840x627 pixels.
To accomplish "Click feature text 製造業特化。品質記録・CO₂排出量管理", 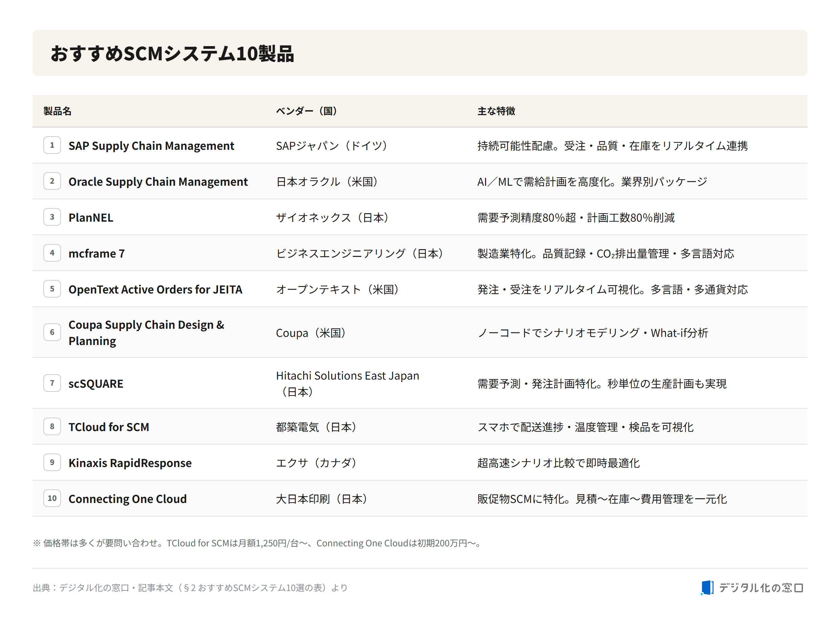I will pos(573,254).
